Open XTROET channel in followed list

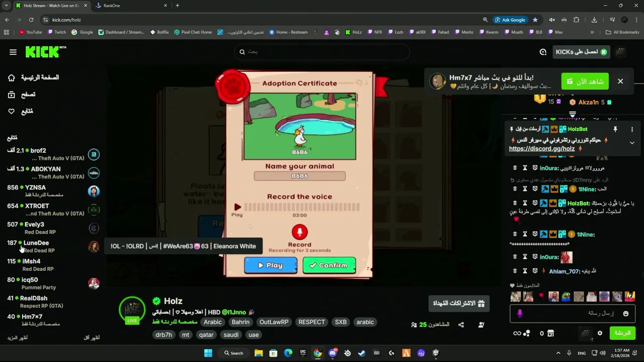[x=53, y=210]
